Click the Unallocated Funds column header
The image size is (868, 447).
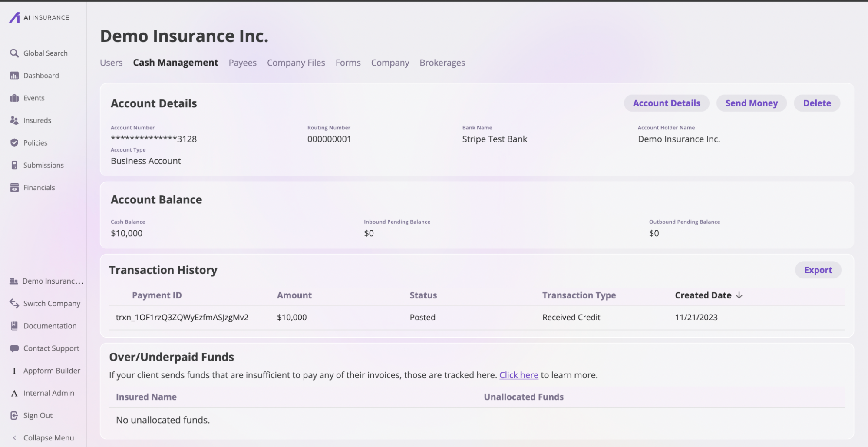coord(524,397)
